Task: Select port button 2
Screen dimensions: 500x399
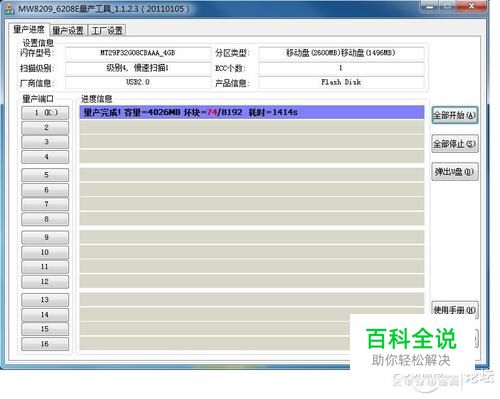Action: coord(45,127)
